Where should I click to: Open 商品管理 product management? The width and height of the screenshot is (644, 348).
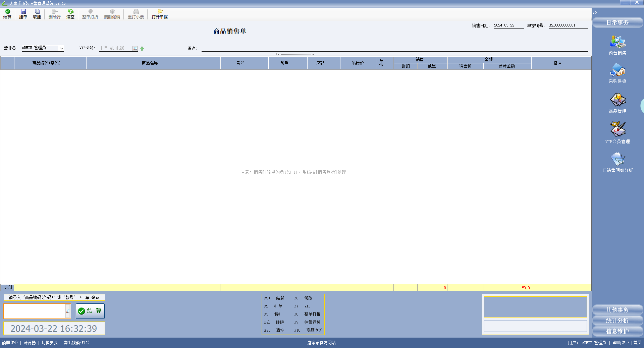coord(618,103)
